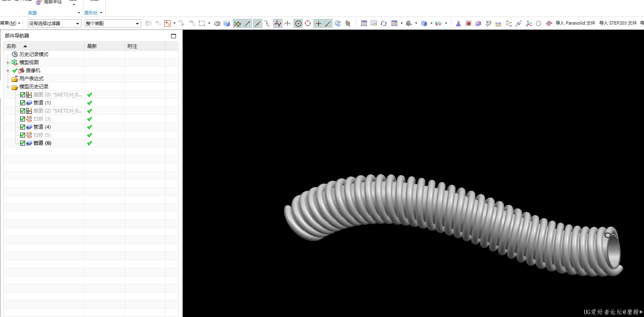Toggle the Point on Curve snap icon

(x=328, y=24)
